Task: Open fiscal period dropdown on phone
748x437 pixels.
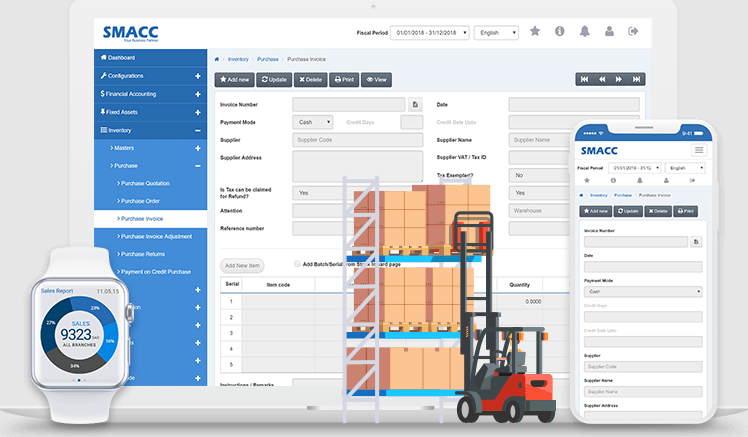Action: [x=634, y=168]
